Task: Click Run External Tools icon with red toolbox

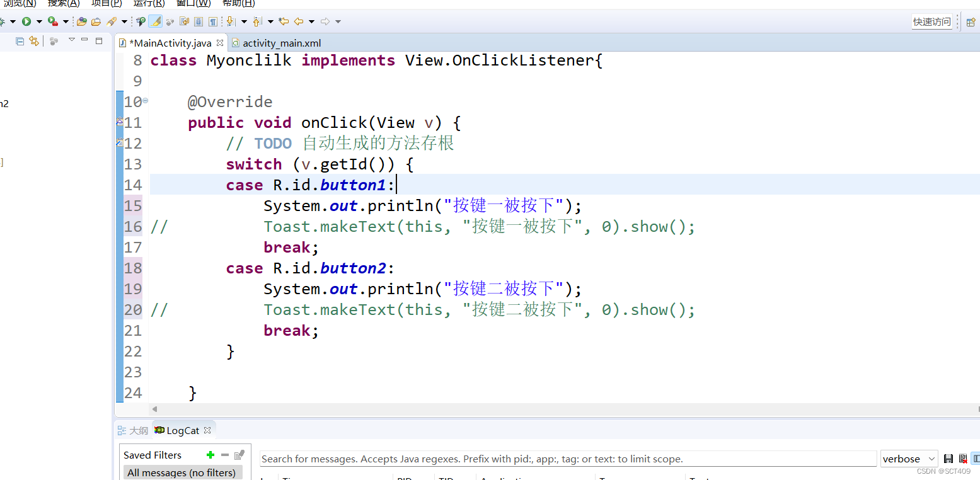Action: tap(52, 21)
